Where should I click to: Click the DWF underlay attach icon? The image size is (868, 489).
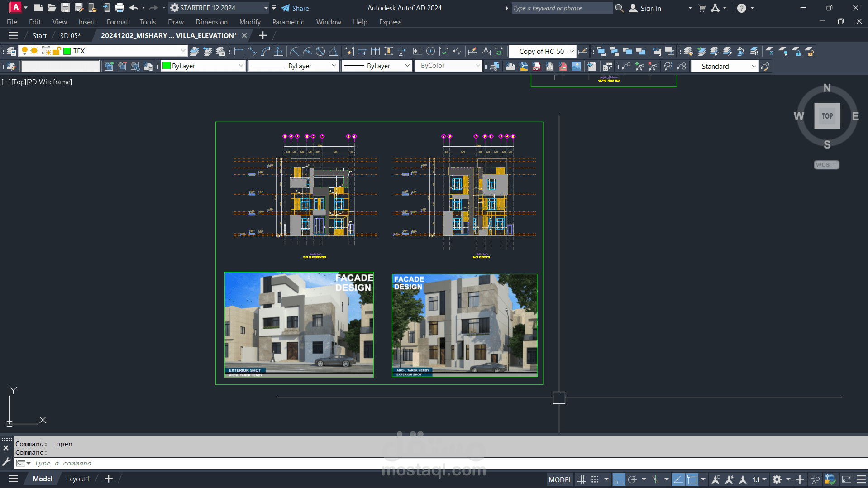point(537,66)
